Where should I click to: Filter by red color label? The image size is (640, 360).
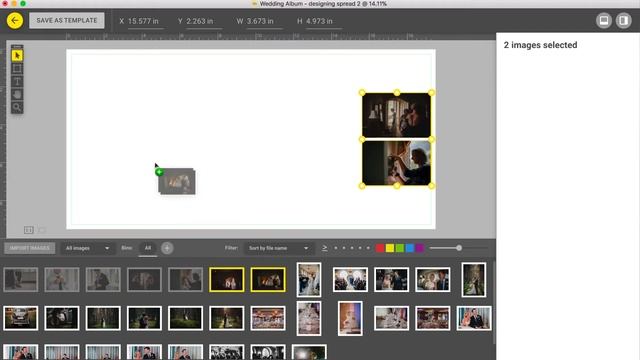click(380, 248)
